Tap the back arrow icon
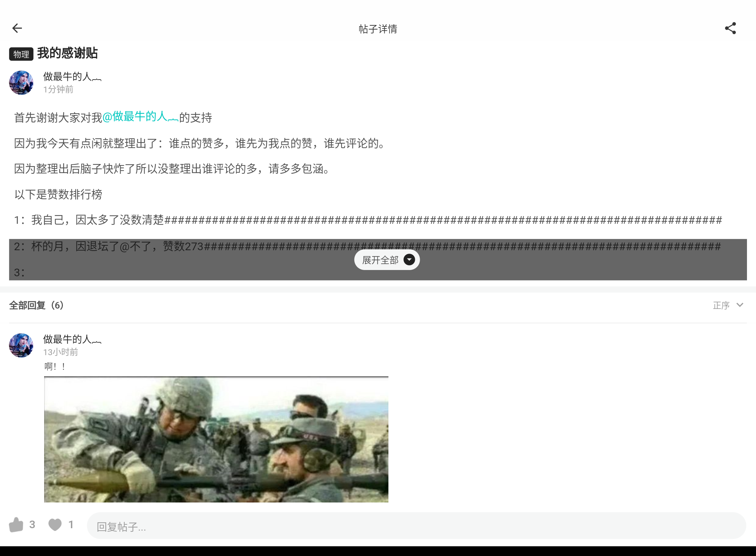Screen dimensions: 756x556 17,28
